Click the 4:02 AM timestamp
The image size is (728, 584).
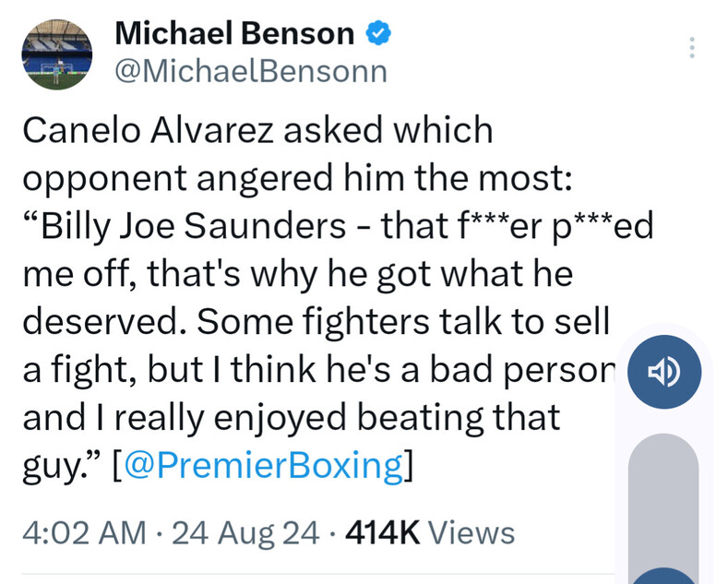83,532
